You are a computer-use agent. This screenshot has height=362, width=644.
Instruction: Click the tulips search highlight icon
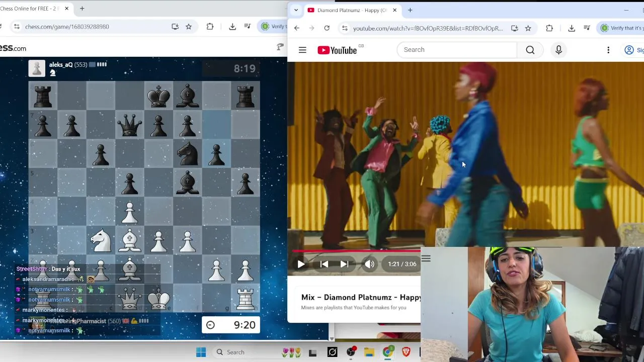[x=291, y=352]
